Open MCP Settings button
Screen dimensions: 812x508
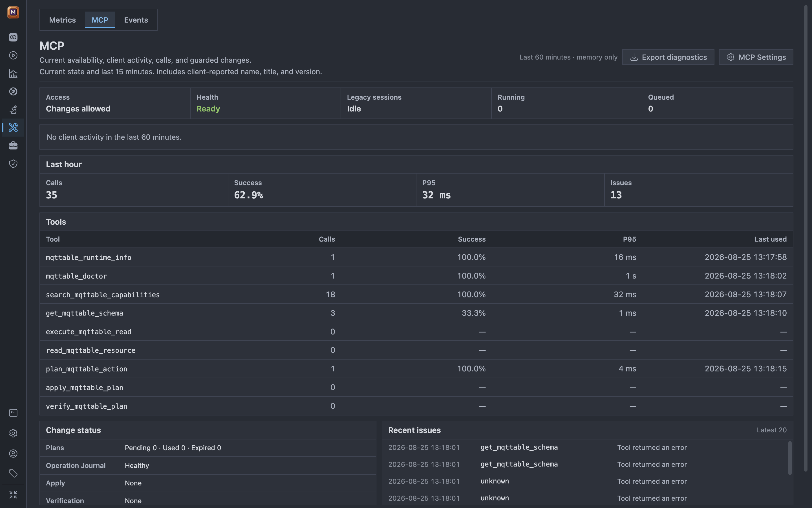(756, 57)
